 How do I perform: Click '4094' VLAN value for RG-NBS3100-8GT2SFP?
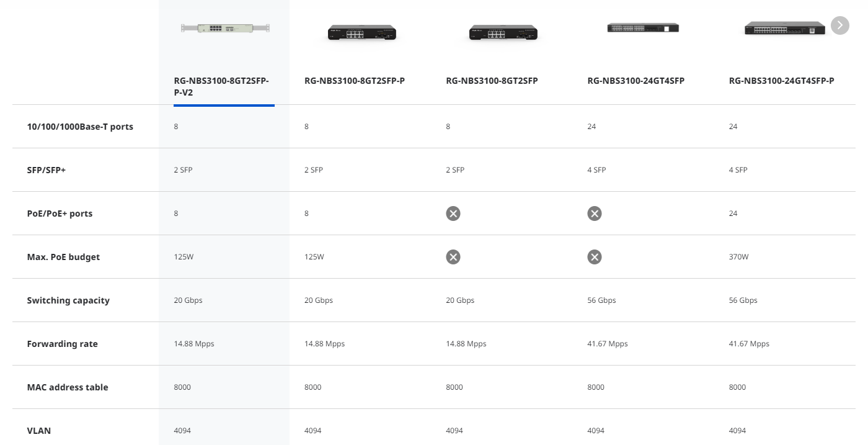coord(454,431)
